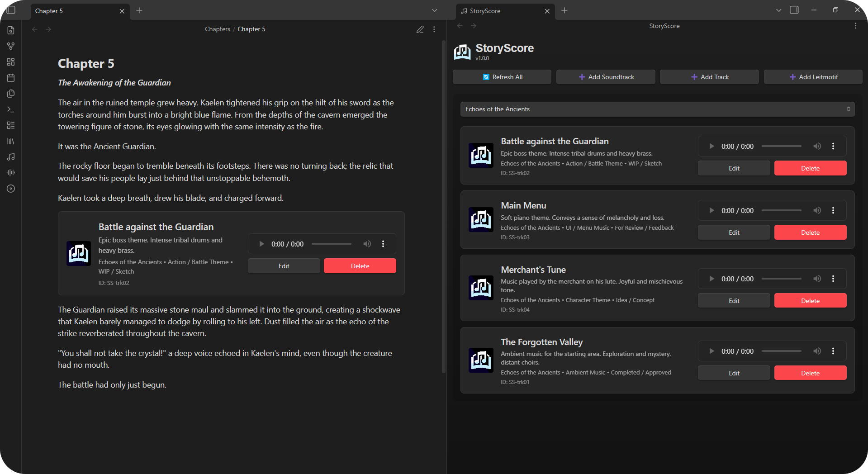Click Add Track button
This screenshot has width=868, height=474.
(x=709, y=77)
